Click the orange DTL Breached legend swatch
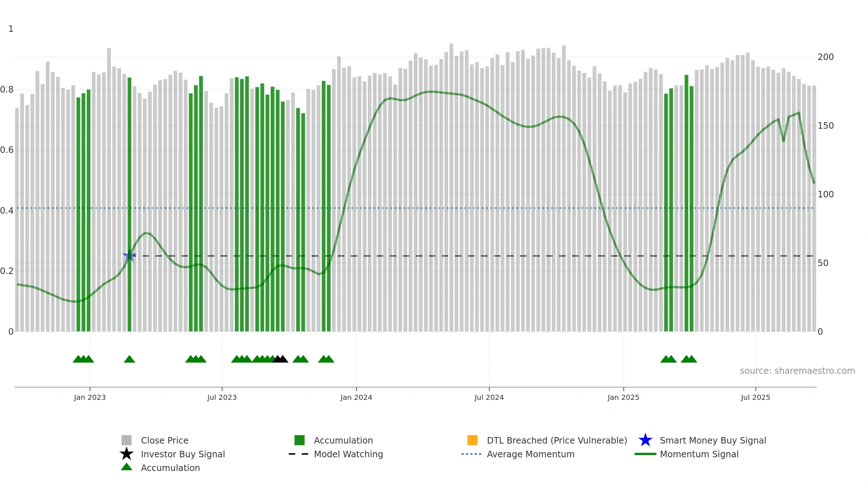This screenshot has height=488, width=868. coord(472,440)
